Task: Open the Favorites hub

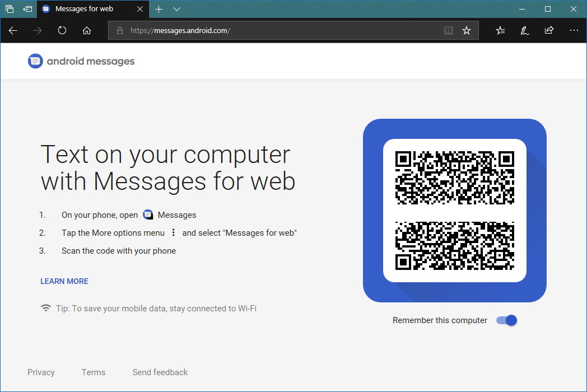Action: (x=500, y=30)
